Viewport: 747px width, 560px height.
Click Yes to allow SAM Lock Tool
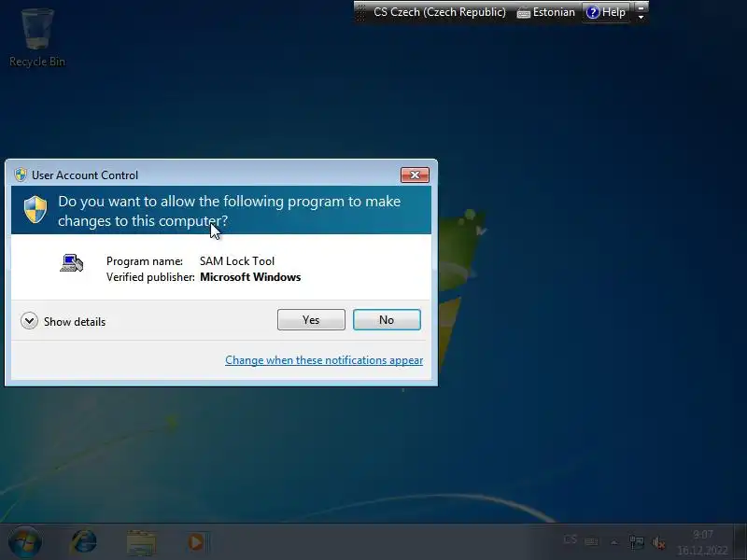click(x=311, y=319)
